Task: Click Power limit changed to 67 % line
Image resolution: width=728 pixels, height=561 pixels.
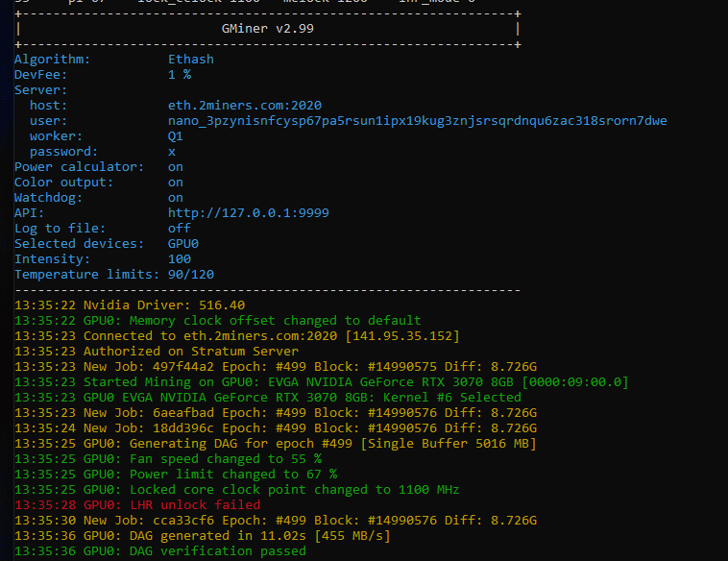Action: (176, 474)
